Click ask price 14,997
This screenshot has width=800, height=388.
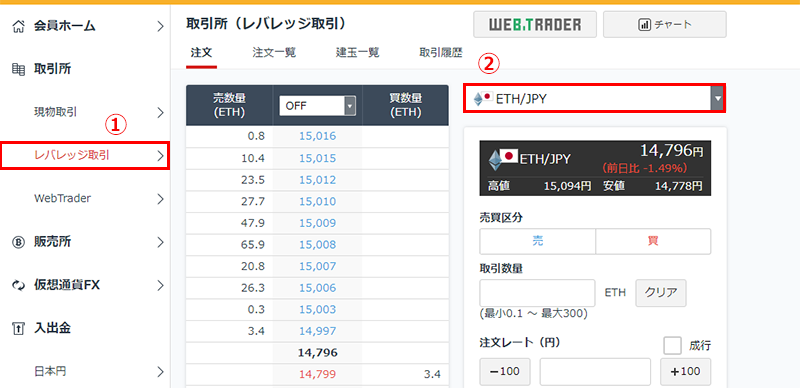click(317, 331)
